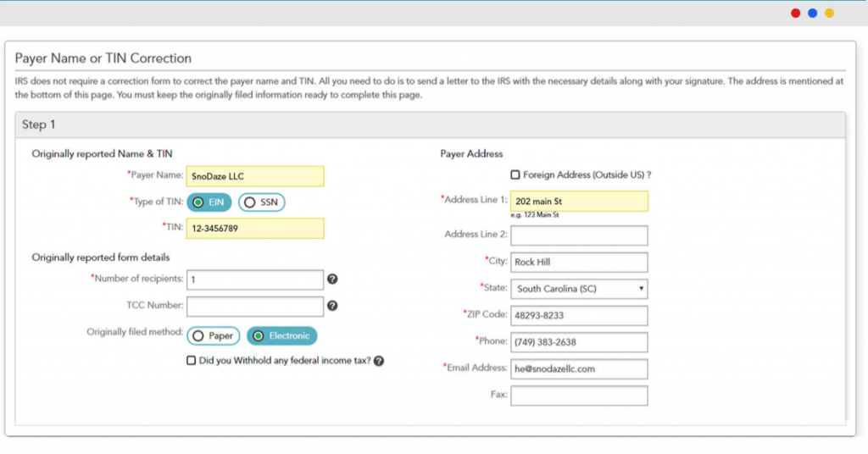Open help for the federal income tax question
The width and height of the screenshot is (868, 454).
coord(379,361)
